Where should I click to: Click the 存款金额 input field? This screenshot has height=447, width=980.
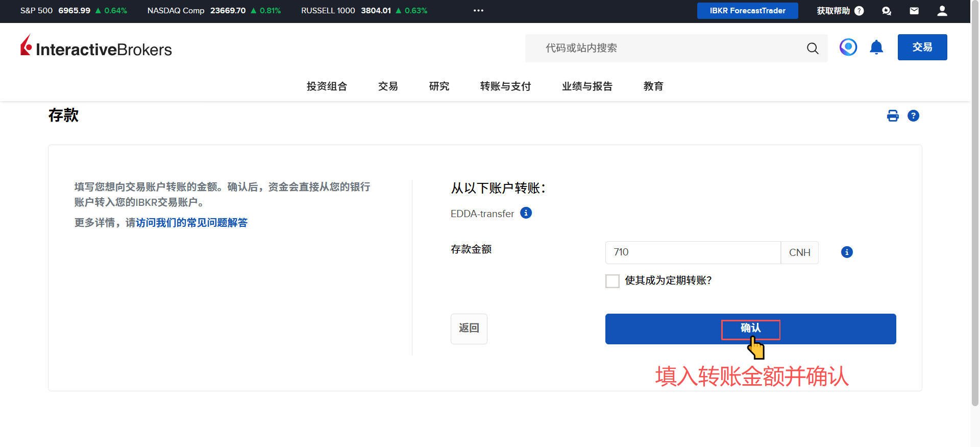pos(692,252)
